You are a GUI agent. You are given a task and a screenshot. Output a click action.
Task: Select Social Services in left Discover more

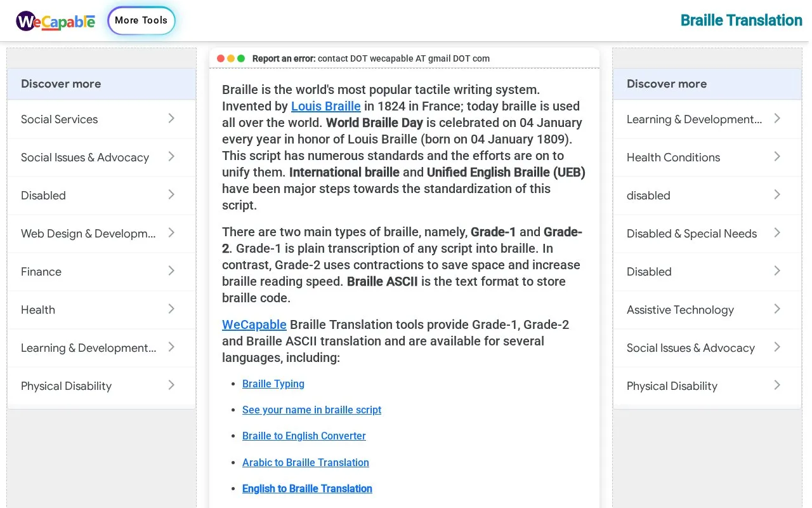[x=101, y=119]
